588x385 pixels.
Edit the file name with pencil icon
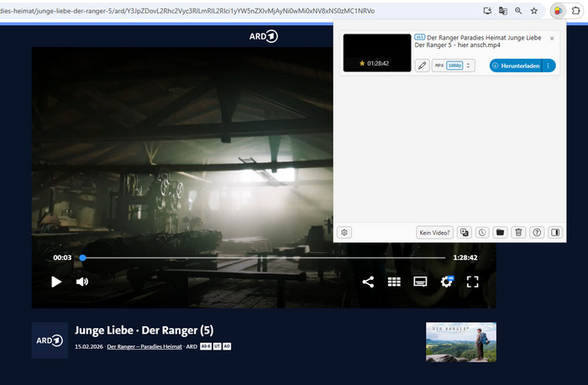(x=422, y=66)
